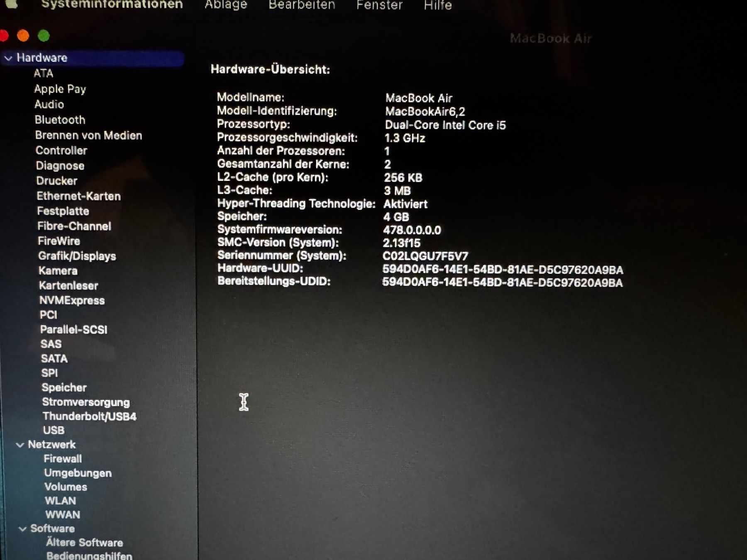Collapse the Hardware section chevron
Screen dimensions: 747x560
tap(8, 58)
